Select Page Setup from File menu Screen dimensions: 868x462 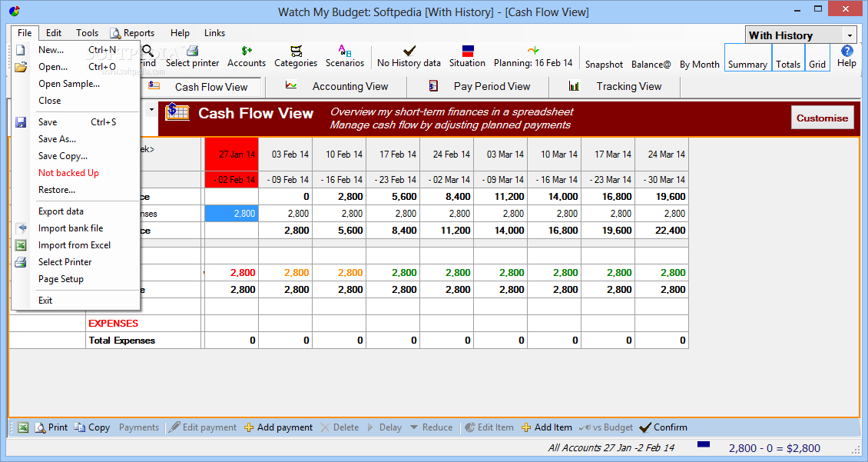(61, 279)
